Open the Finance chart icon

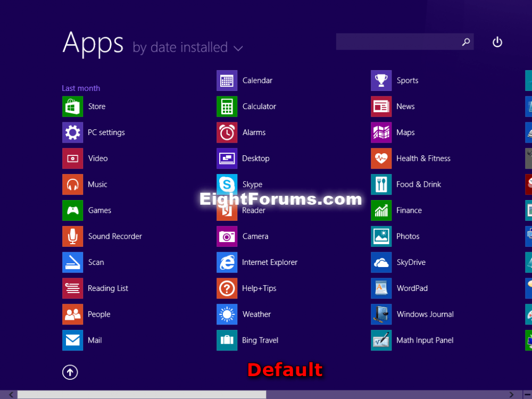[381, 210]
